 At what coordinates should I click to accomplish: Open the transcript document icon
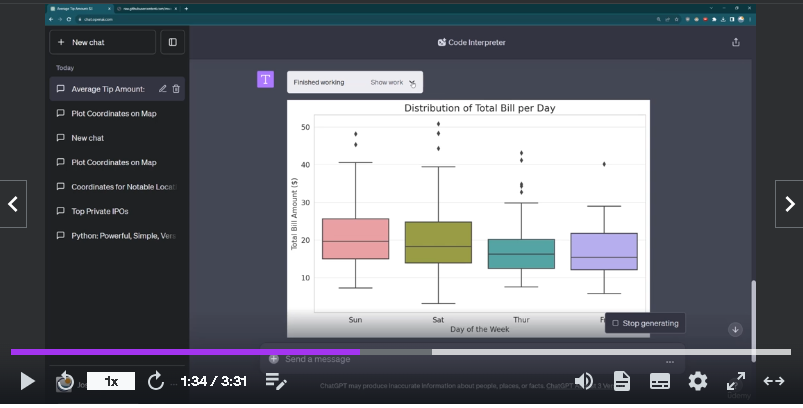[x=622, y=381]
